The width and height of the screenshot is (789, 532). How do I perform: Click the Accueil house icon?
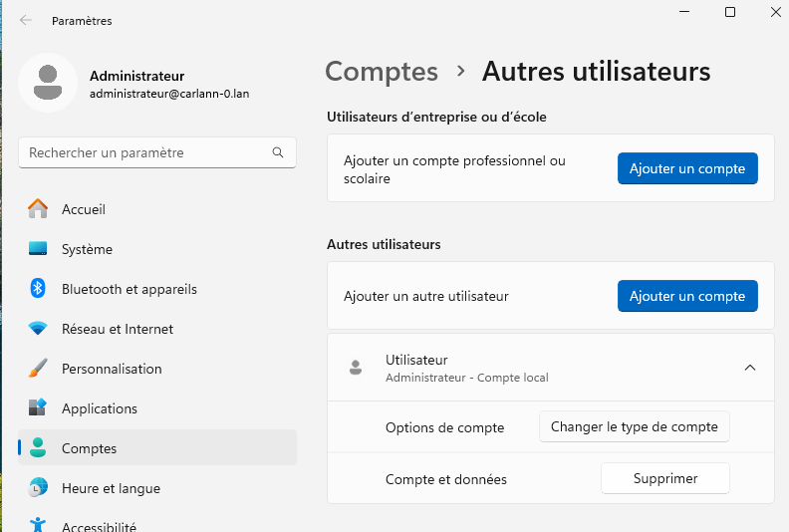[38, 208]
